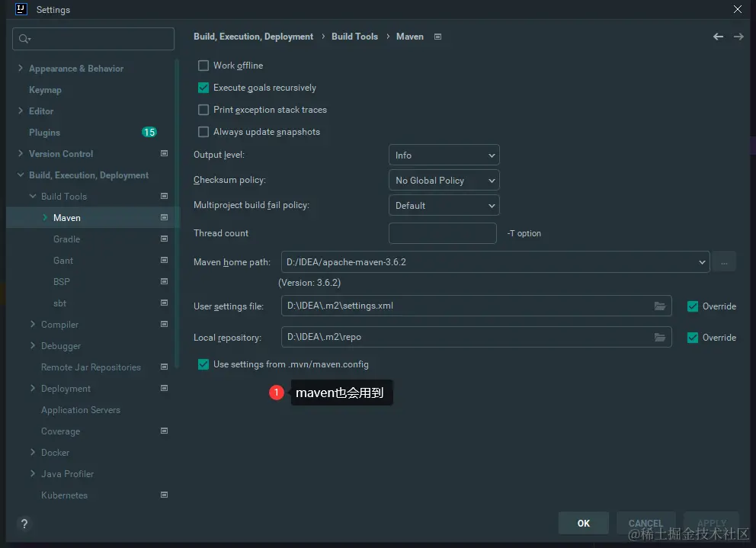This screenshot has width=756, height=548.
Task: Click project-level icon on Remote Jar Repositories row
Action: pyautogui.click(x=164, y=367)
